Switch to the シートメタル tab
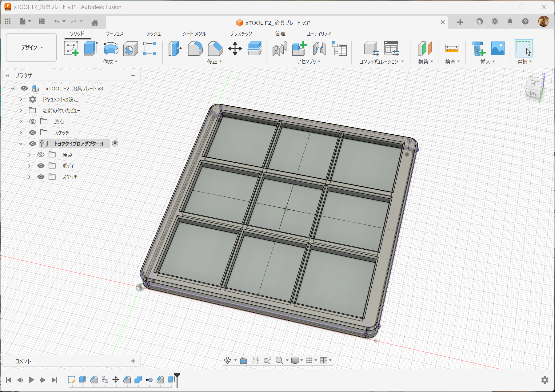This screenshot has height=392, width=555. coord(194,34)
